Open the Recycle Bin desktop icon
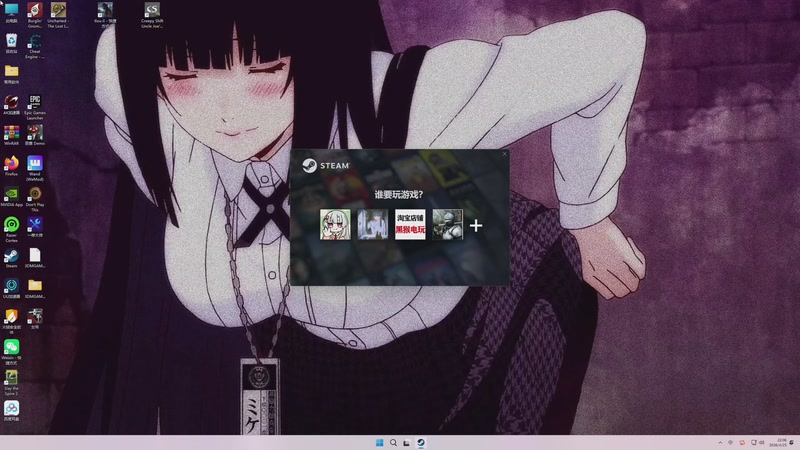This screenshot has height=450, width=800. pos(11,44)
